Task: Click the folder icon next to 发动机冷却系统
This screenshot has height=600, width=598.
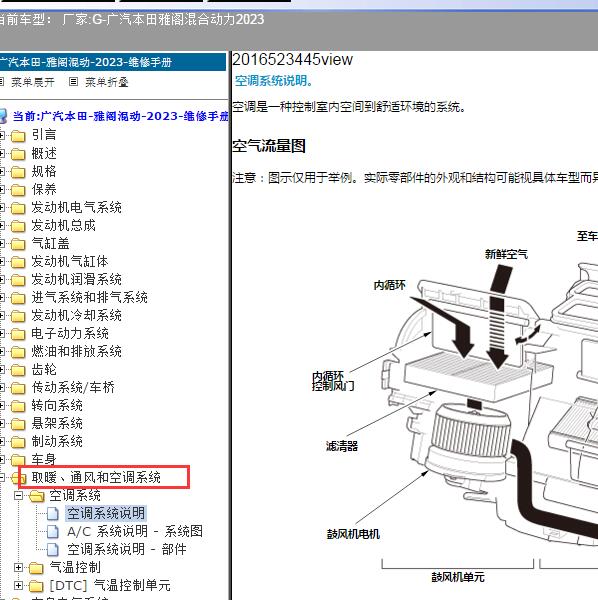Action: pos(18,316)
